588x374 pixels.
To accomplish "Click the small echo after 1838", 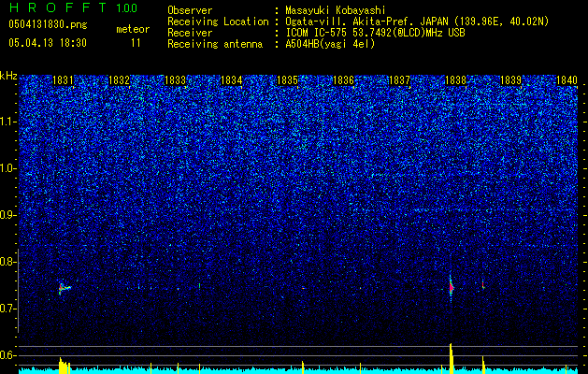I will point(483,285).
